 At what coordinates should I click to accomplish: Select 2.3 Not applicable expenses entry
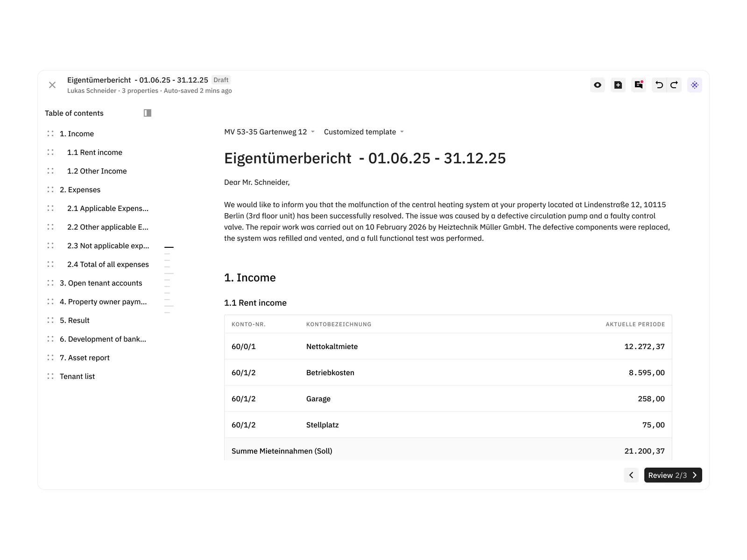point(108,246)
